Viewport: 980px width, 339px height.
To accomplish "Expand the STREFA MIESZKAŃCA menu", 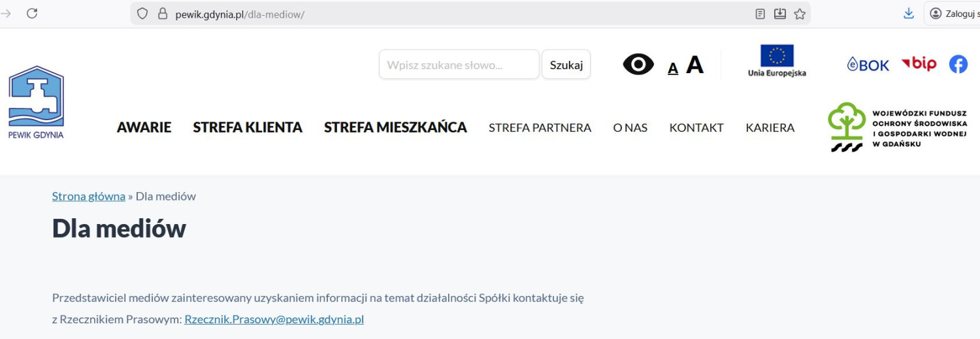I will 395,127.
